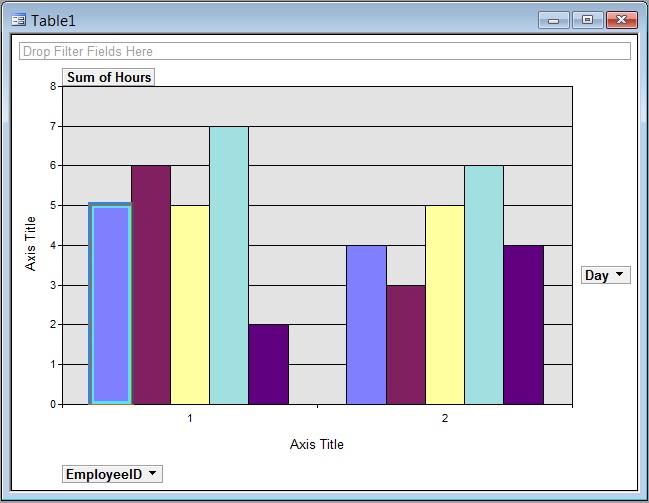Click the Drop Filter Fields Here area
649x503 pixels.
pyautogui.click(x=325, y=51)
